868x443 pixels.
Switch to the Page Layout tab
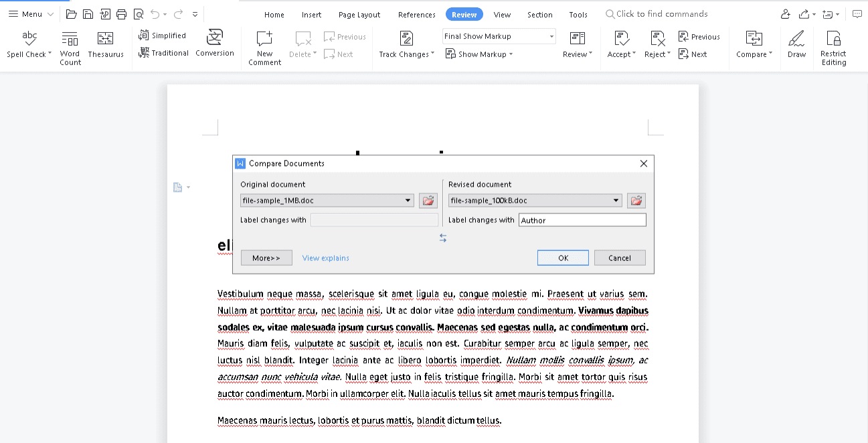[x=359, y=15]
